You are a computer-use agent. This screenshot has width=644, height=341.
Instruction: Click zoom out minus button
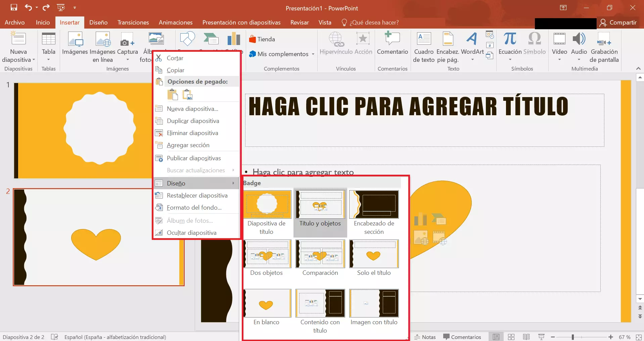[553, 337]
